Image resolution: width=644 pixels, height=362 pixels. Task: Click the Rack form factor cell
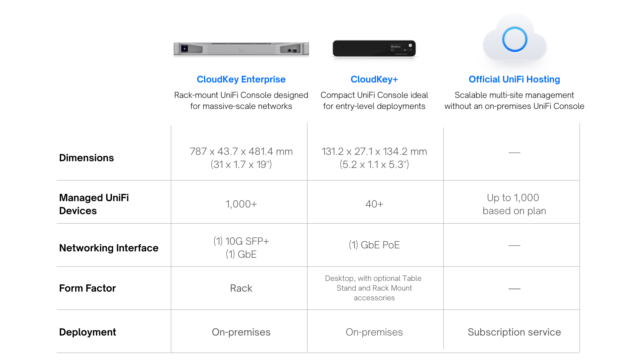pos(241,288)
